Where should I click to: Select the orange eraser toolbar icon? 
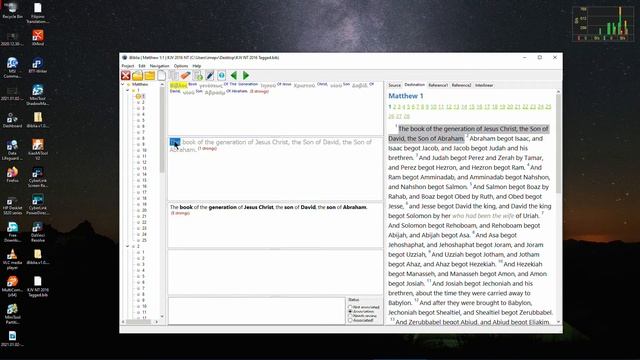186,76
